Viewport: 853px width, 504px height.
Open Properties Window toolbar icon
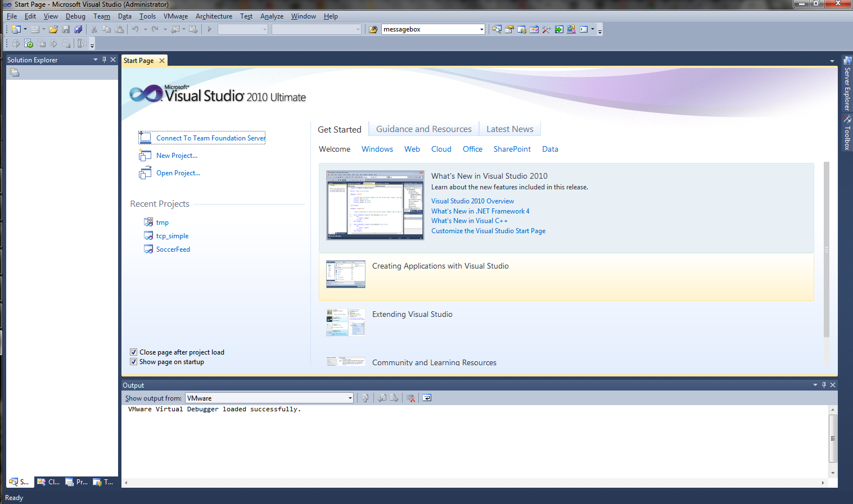(x=509, y=29)
